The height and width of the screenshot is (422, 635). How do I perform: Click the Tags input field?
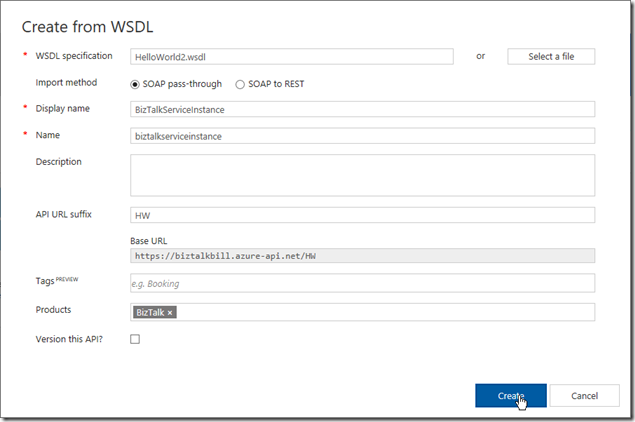tap(362, 283)
